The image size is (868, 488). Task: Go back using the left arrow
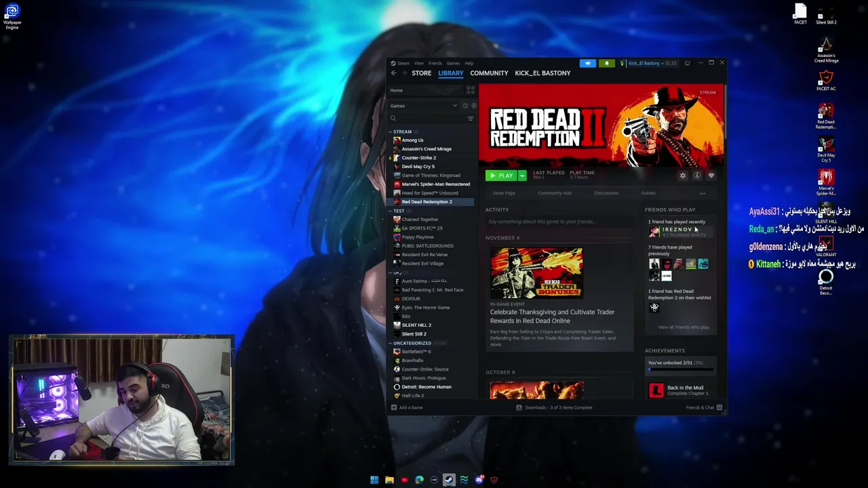pyautogui.click(x=393, y=73)
